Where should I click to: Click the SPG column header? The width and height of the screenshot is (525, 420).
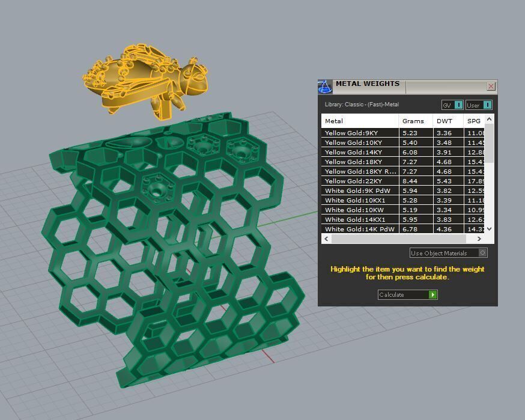coord(474,121)
